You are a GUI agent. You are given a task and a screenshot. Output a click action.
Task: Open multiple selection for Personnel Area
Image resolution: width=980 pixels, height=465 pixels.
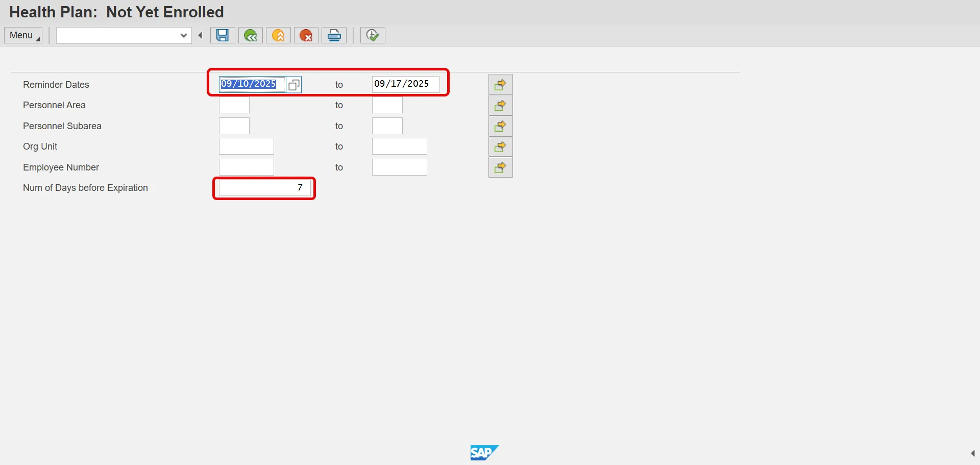click(500, 106)
